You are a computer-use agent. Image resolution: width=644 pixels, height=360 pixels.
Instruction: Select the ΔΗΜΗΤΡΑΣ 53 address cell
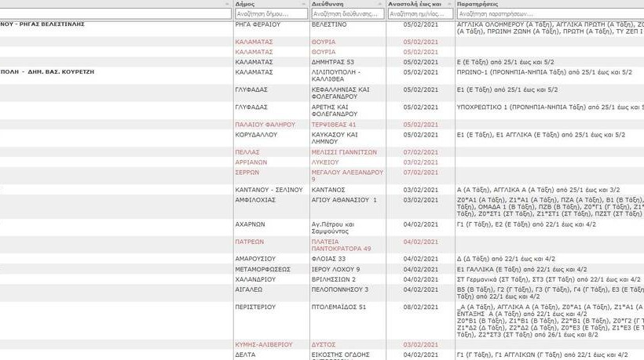334,61
